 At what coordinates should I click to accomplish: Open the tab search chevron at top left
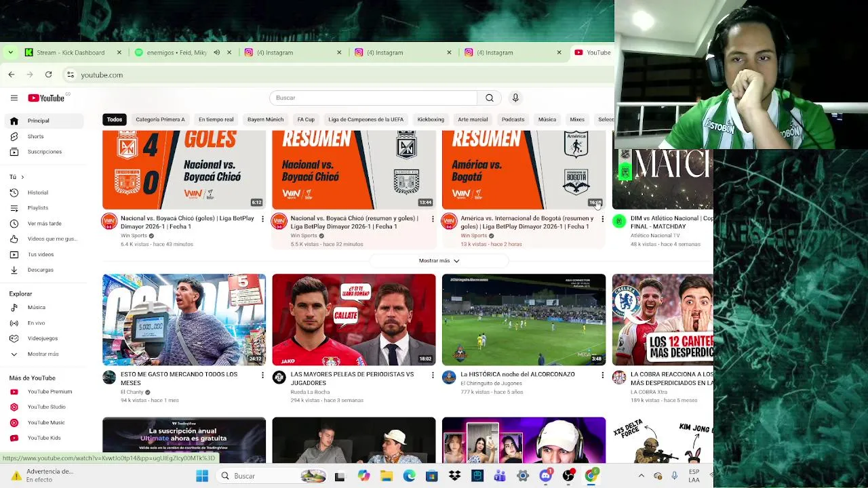point(10,52)
